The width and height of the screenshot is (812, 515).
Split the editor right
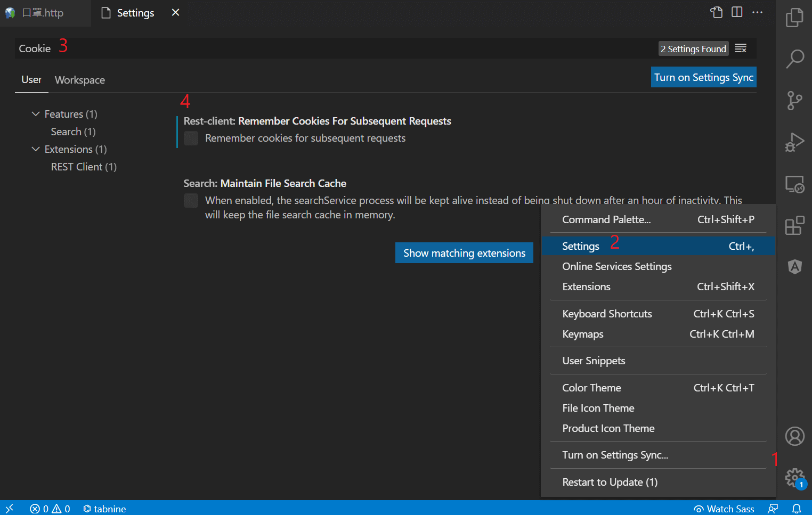point(737,12)
